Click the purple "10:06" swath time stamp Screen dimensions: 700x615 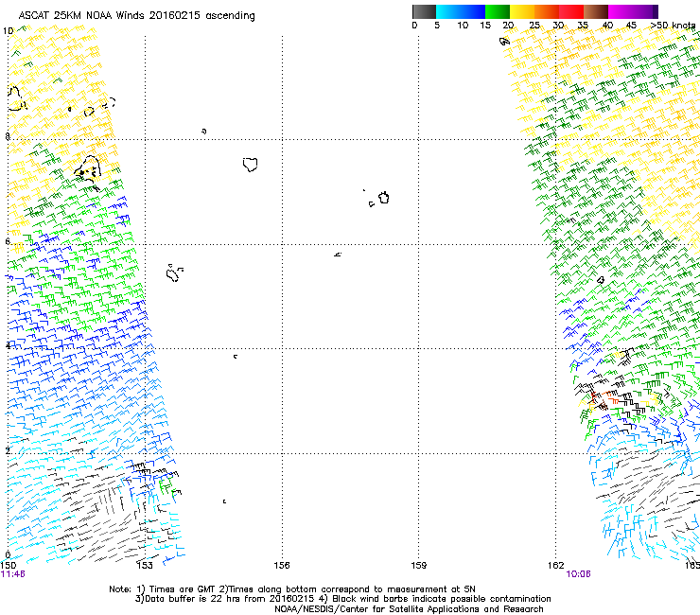click(579, 574)
